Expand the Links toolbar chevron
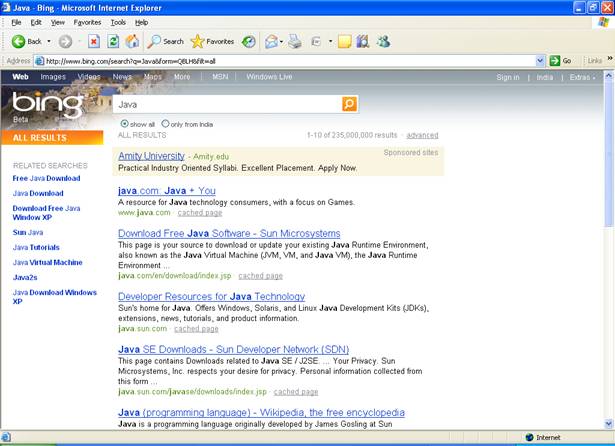 pyautogui.click(x=610, y=58)
